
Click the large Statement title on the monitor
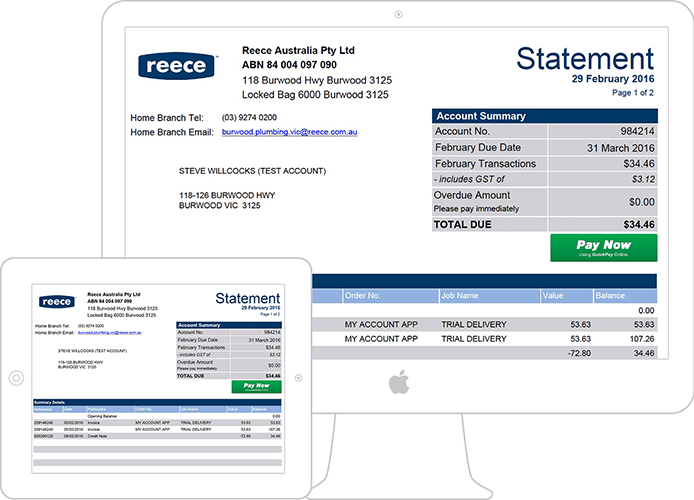(x=585, y=57)
